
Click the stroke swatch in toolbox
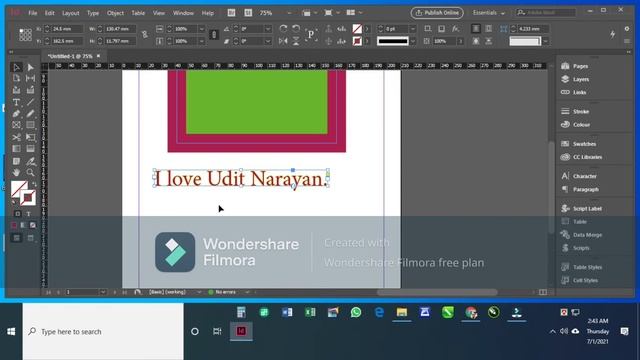coord(28,198)
